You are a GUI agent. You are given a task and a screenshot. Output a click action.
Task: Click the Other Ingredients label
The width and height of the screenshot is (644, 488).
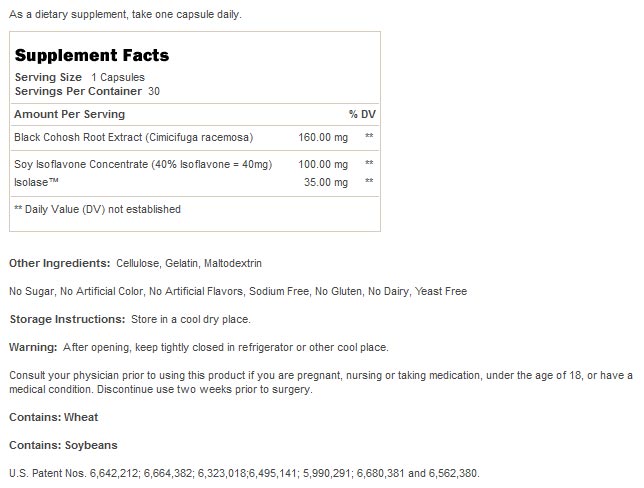(59, 263)
